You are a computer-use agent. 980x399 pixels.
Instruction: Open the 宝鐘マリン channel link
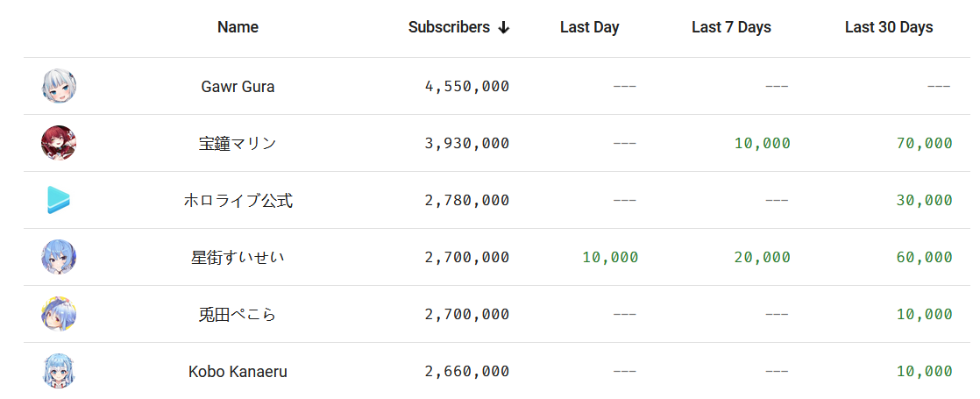tap(238, 143)
